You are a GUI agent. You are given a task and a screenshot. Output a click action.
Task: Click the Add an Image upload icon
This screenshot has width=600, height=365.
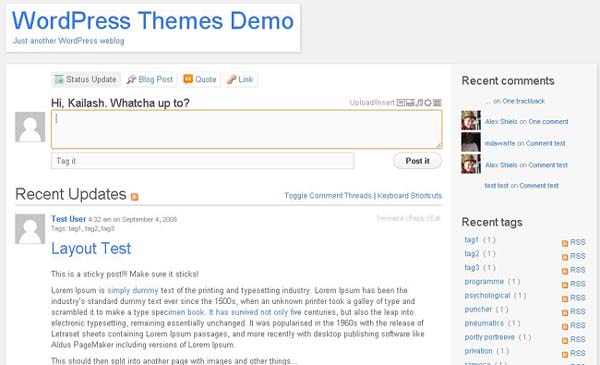point(401,103)
